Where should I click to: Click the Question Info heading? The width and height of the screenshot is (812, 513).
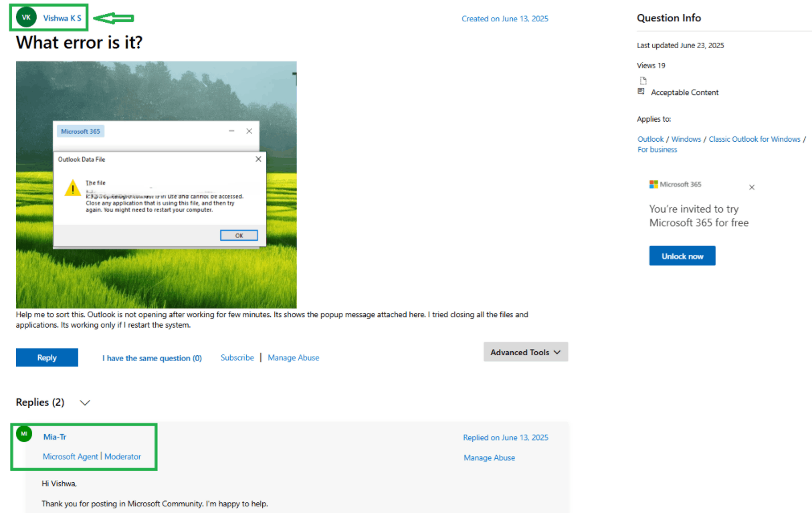pos(669,18)
